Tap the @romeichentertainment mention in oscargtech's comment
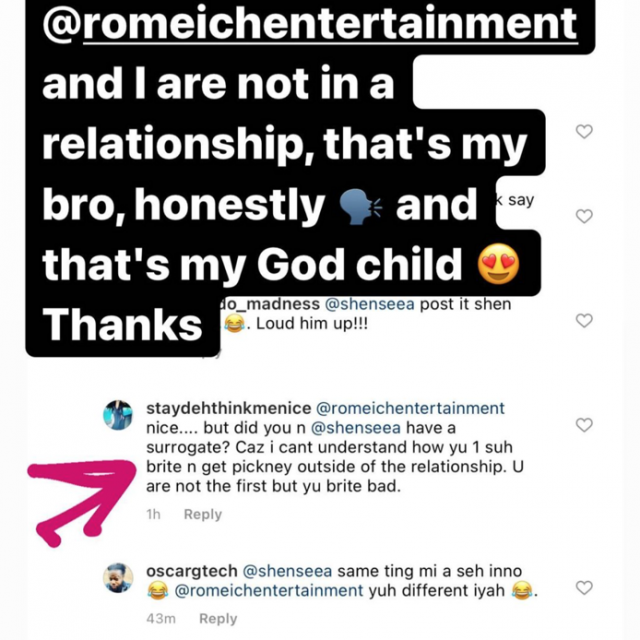The height and width of the screenshot is (640, 640). pyautogui.click(x=269, y=591)
